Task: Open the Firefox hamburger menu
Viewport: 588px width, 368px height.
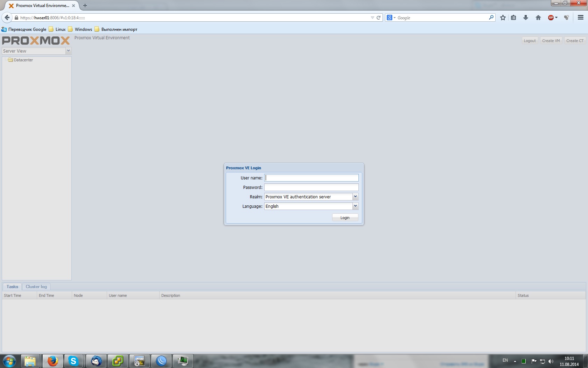Action: point(581,18)
